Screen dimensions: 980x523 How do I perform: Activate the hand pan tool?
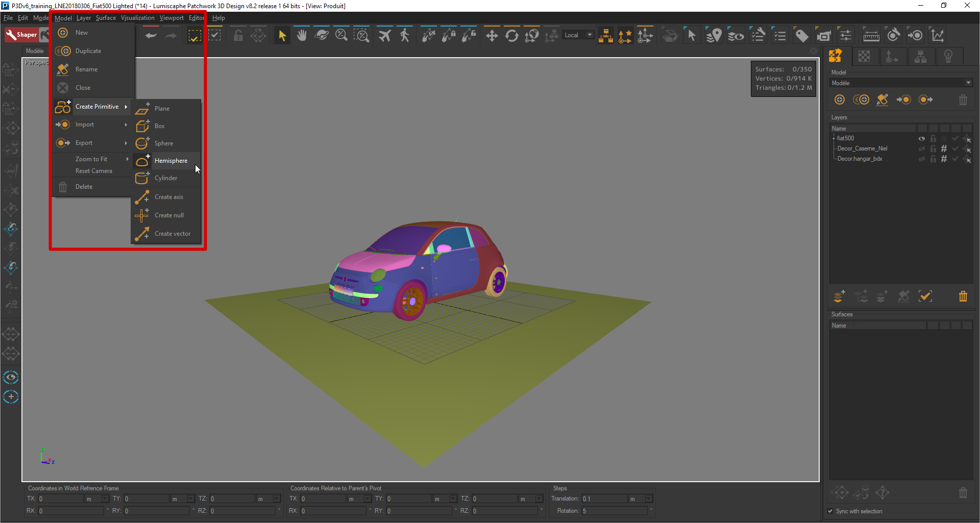coord(302,36)
